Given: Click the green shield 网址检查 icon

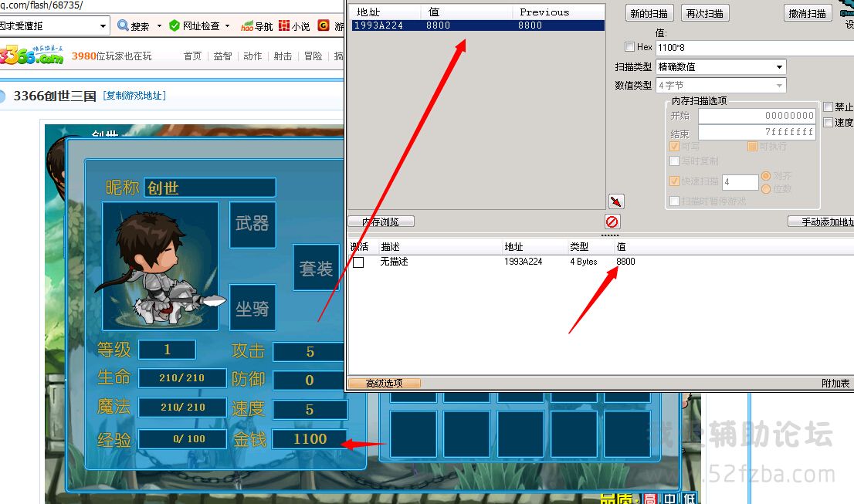Looking at the screenshot, I should pyautogui.click(x=175, y=25).
